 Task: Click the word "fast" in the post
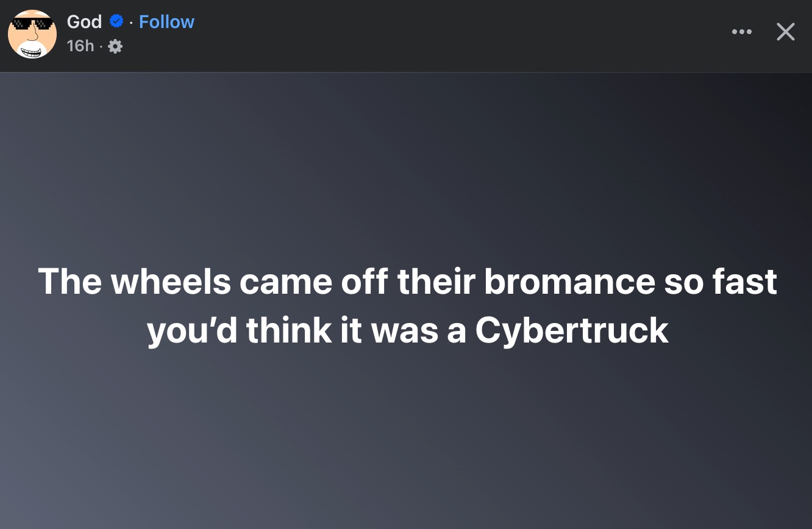point(744,282)
